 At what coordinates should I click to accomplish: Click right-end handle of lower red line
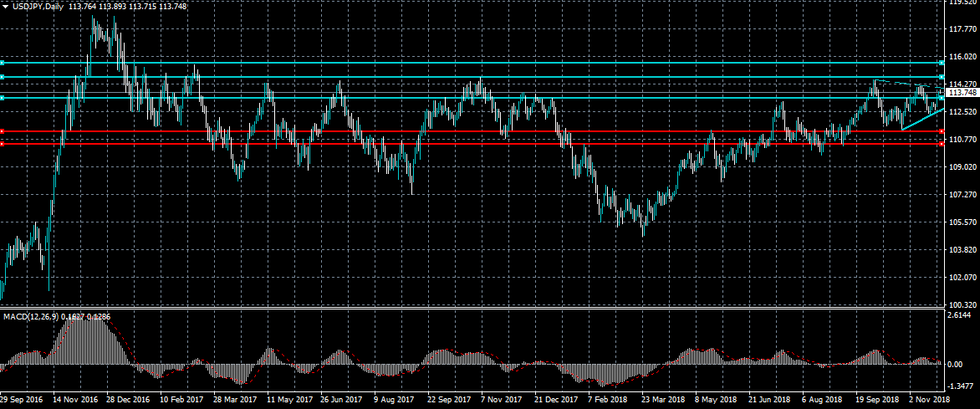coord(942,144)
